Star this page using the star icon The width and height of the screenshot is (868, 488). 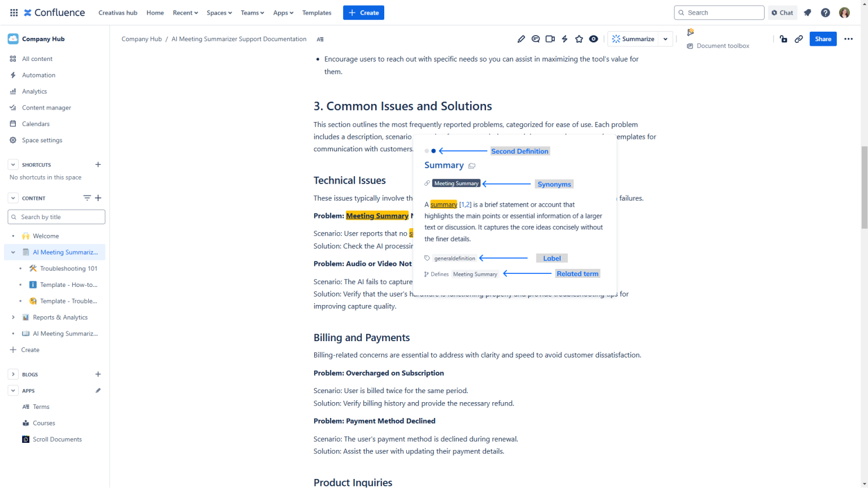pos(579,38)
